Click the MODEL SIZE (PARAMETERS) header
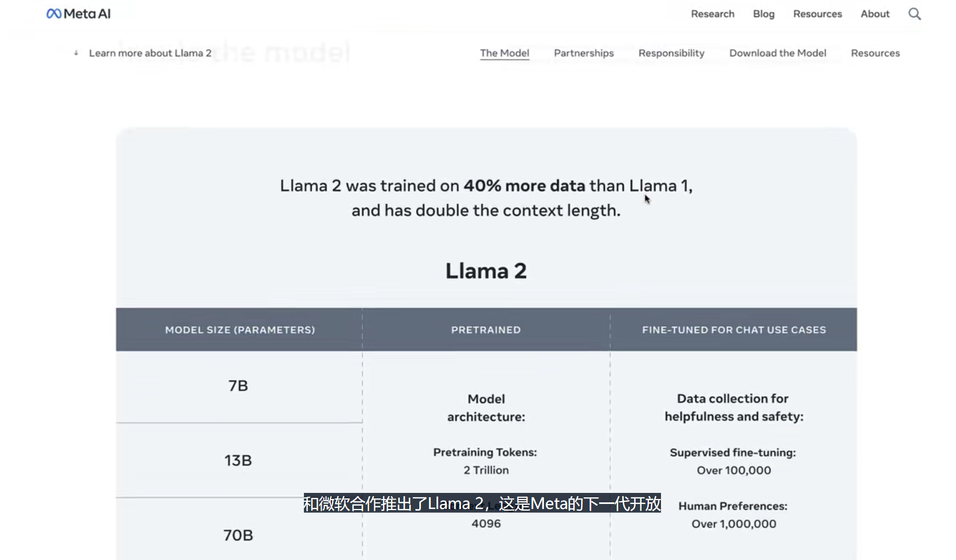Screen dimensions: 956x560 pyautogui.click(x=240, y=330)
